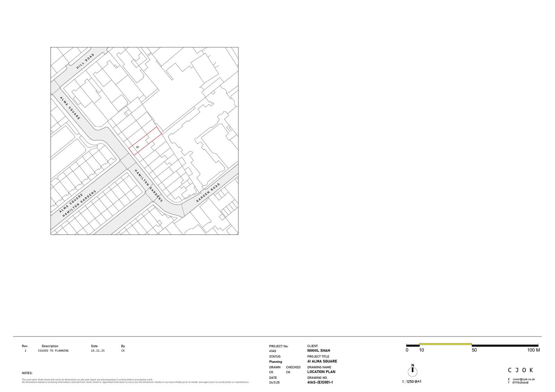The height and width of the screenshot is (392, 555).
Task: Click the diagonal Hamilton Gardens label right of plot
Action: (149, 185)
